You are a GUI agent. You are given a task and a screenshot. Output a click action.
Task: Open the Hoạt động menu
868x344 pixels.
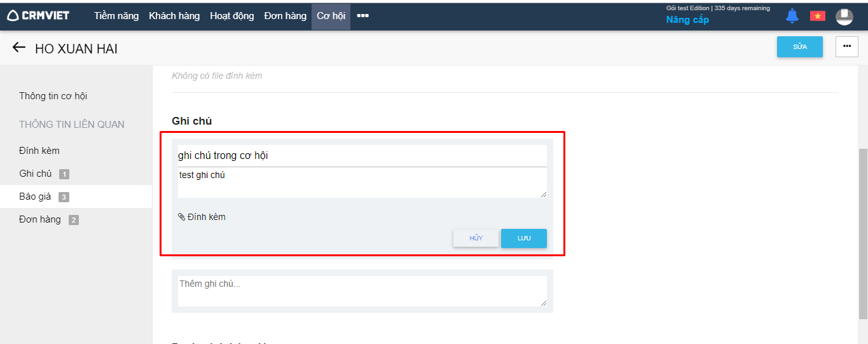click(231, 16)
